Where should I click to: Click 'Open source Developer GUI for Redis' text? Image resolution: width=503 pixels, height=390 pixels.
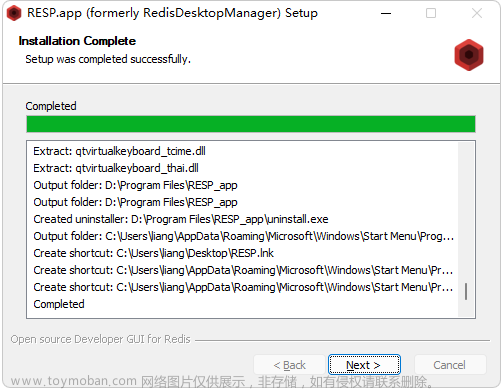coord(100,339)
